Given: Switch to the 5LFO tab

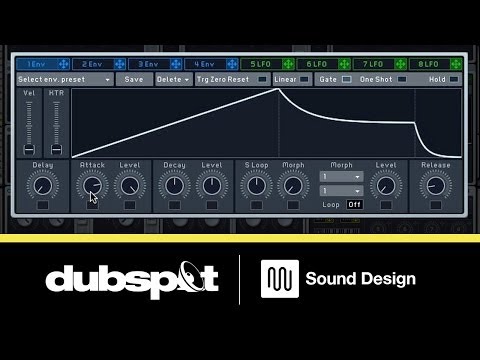Looking at the screenshot, I should point(261,64).
